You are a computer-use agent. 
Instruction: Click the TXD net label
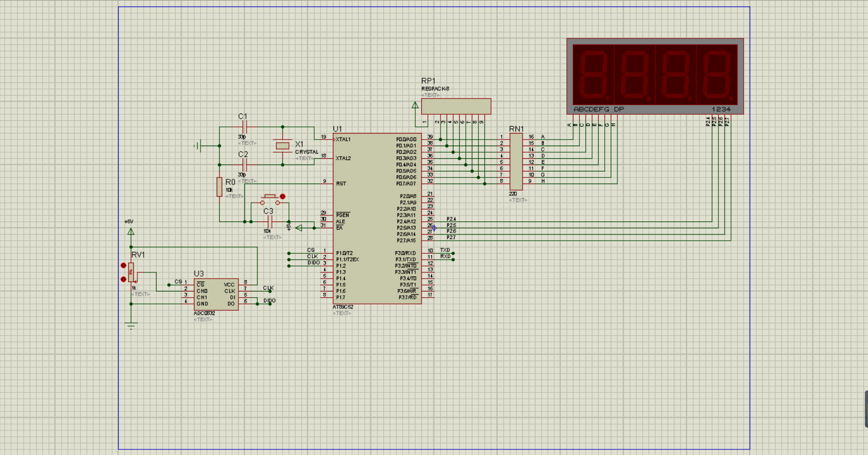pos(445,250)
